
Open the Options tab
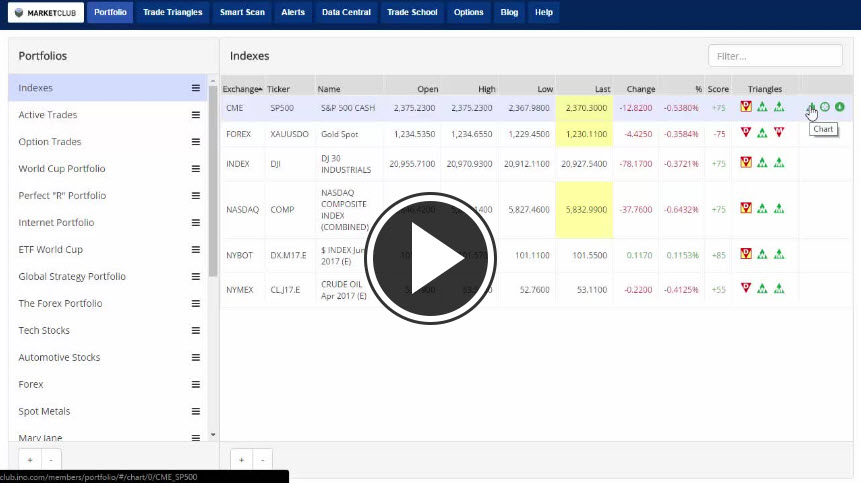point(468,12)
